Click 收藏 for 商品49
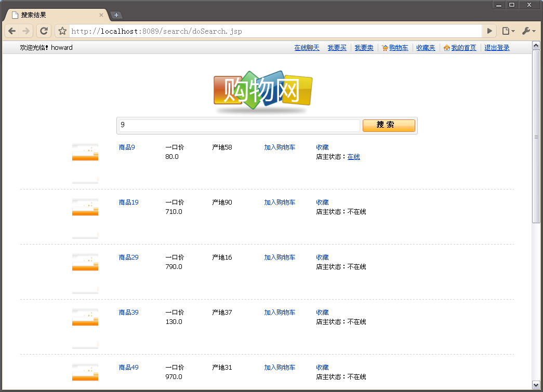The image size is (543, 392). pyautogui.click(x=322, y=368)
